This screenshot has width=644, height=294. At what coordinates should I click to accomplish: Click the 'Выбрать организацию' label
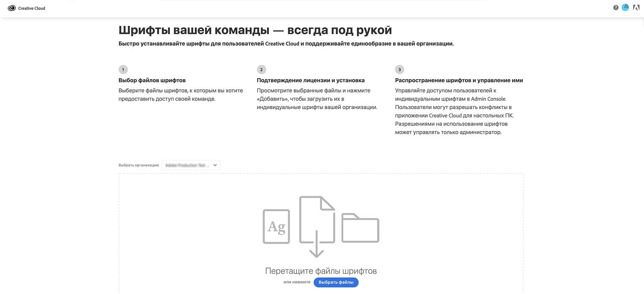click(x=139, y=165)
